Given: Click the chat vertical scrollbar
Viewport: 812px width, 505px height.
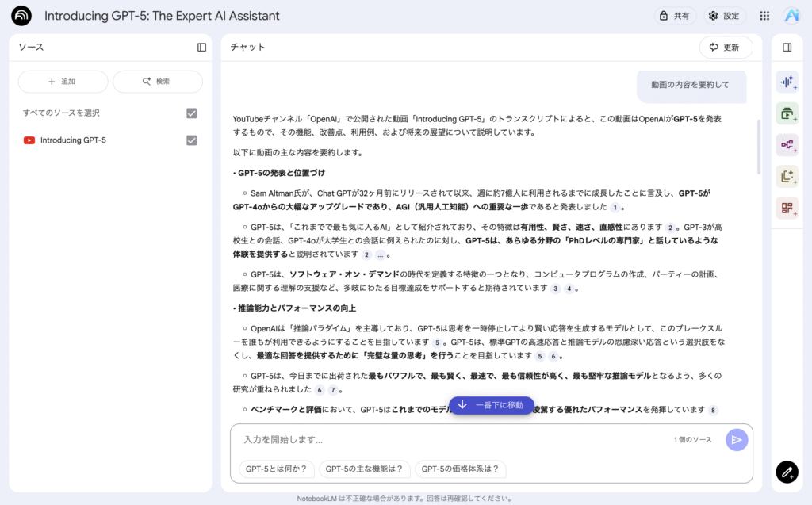Looking at the screenshot, I should tap(759, 147).
